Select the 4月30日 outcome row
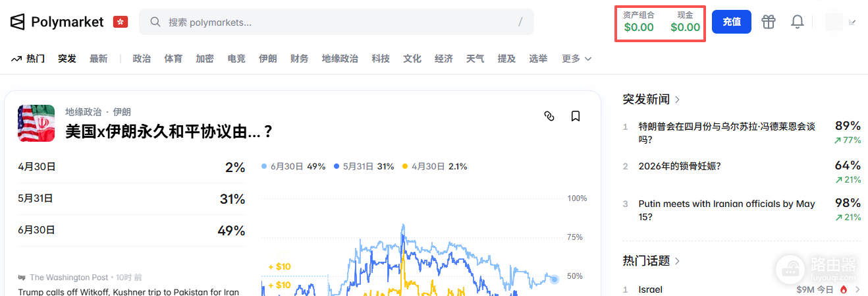 click(131, 167)
